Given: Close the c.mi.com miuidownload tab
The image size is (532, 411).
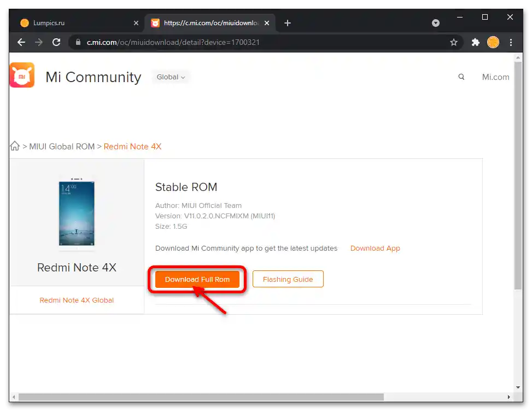Looking at the screenshot, I should point(267,23).
